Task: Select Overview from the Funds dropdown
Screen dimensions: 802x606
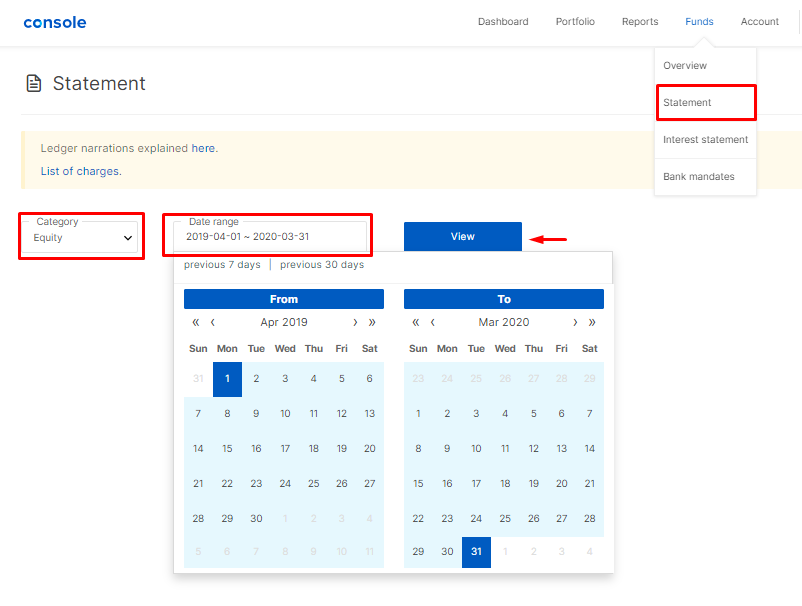Action: point(705,65)
